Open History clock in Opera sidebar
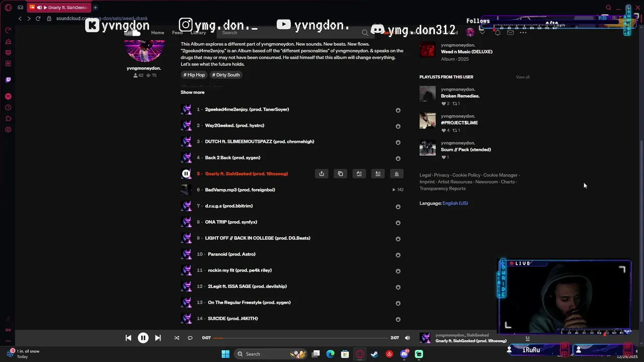The width and height of the screenshot is (644, 362). coord(8,108)
